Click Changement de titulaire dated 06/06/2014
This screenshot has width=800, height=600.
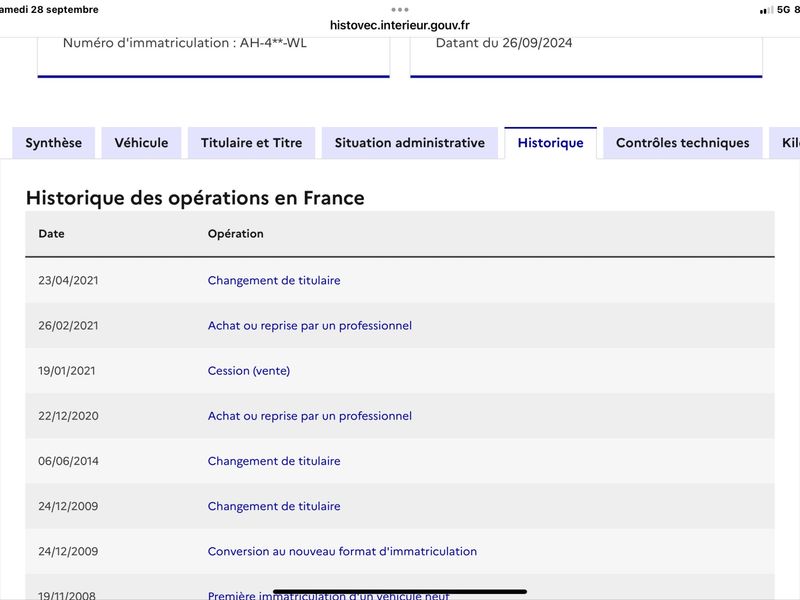pyautogui.click(x=274, y=461)
